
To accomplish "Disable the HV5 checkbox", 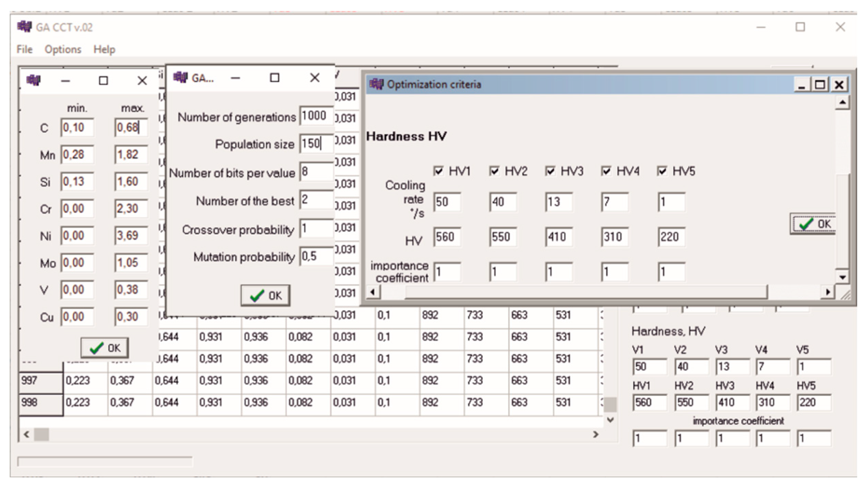I will [x=663, y=171].
